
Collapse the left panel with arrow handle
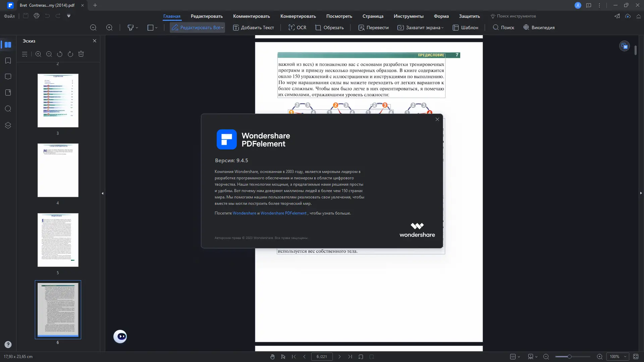(102, 193)
